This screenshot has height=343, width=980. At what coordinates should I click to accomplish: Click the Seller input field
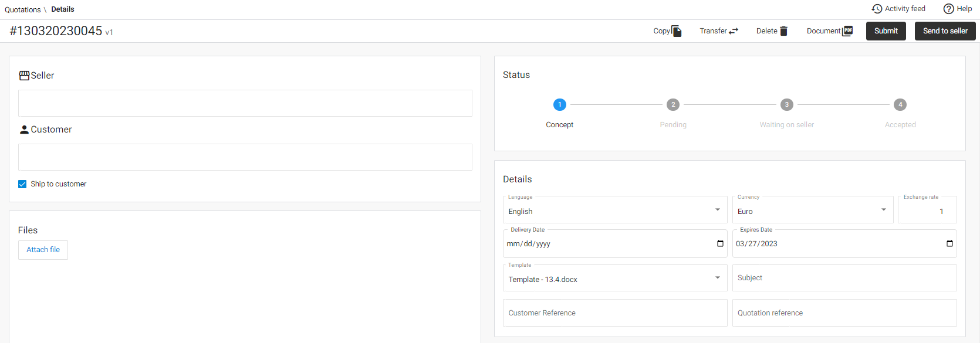(245, 103)
